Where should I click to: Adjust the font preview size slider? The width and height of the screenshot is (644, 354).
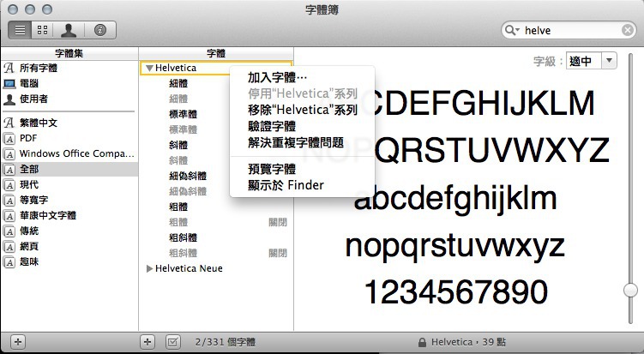pos(631,291)
